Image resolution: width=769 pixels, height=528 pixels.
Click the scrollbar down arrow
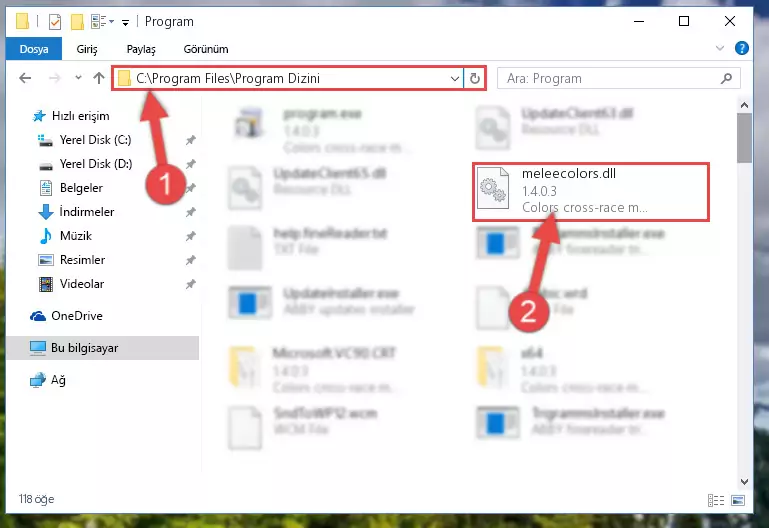(x=744, y=482)
